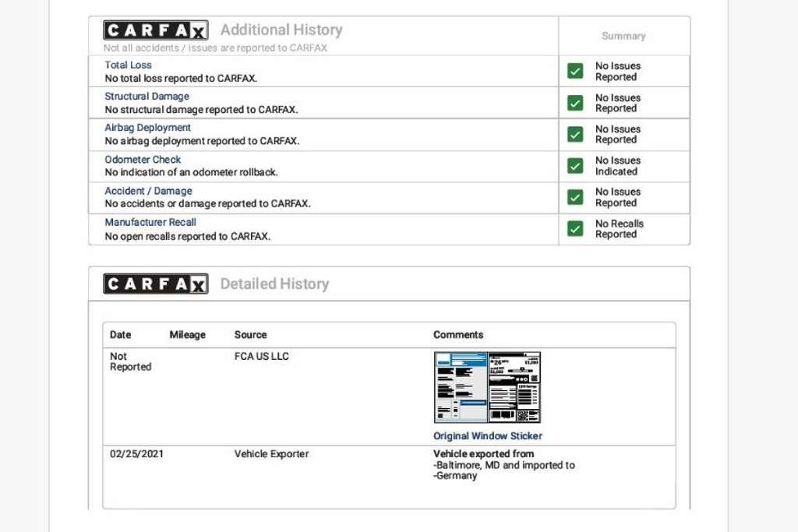
Task: Open the Airbag Deployment link
Action: tap(148, 128)
